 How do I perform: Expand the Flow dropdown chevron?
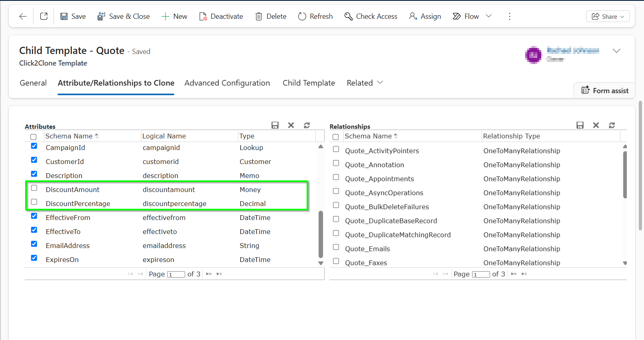pyautogui.click(x=488, y=16)
